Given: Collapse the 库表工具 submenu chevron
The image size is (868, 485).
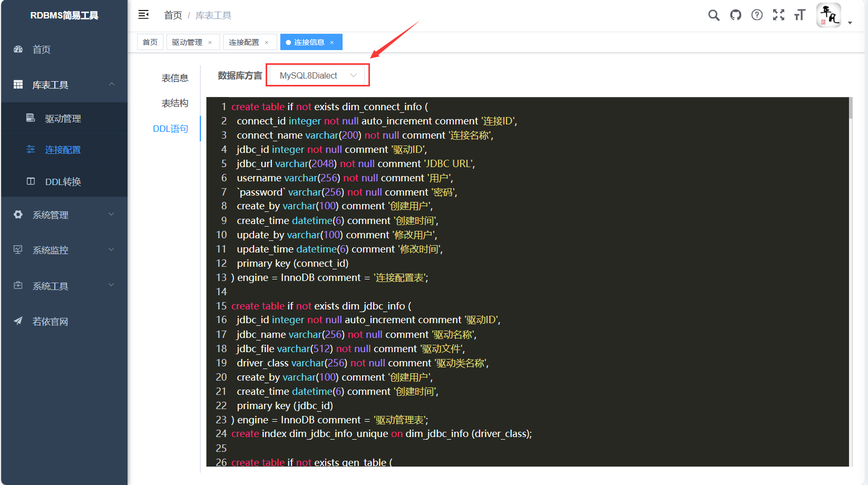Looking at the screenshot, I should tap(111, 84).
